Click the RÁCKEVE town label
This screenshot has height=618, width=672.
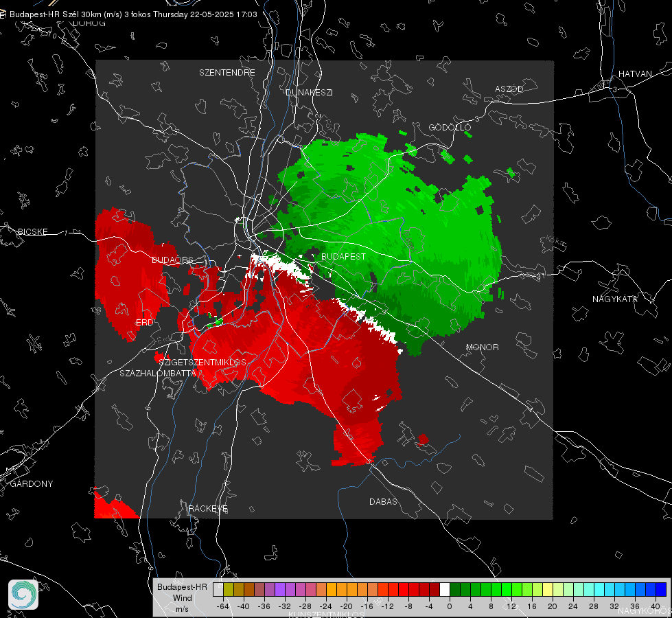pyautogui.click(x=208, y=509)
